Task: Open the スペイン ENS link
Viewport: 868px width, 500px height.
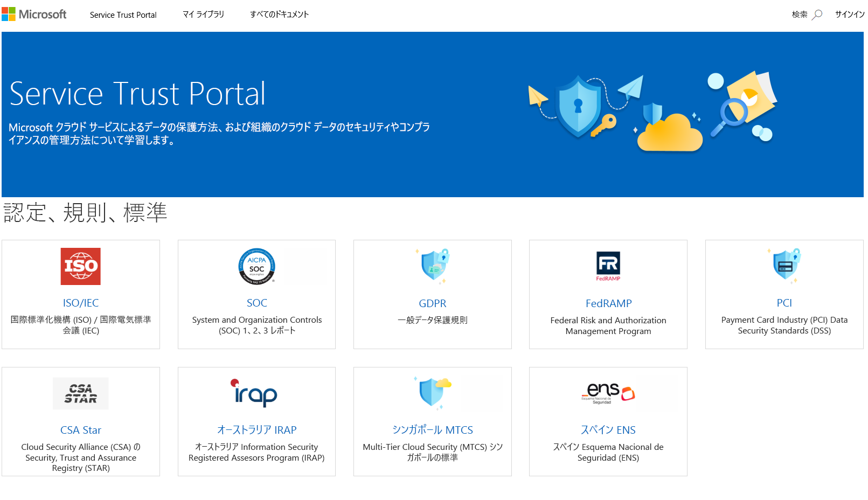Action: coord(608,430)
